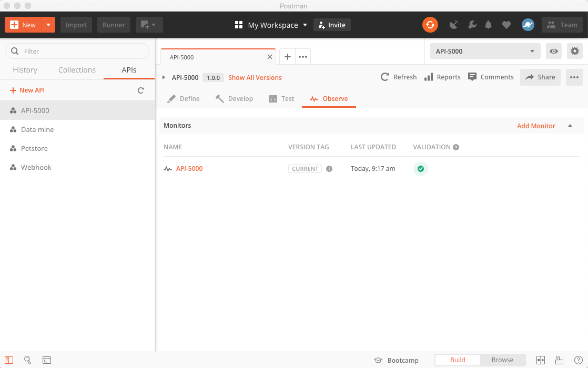Open the API-5000 environment dropdown

point(485,51)
